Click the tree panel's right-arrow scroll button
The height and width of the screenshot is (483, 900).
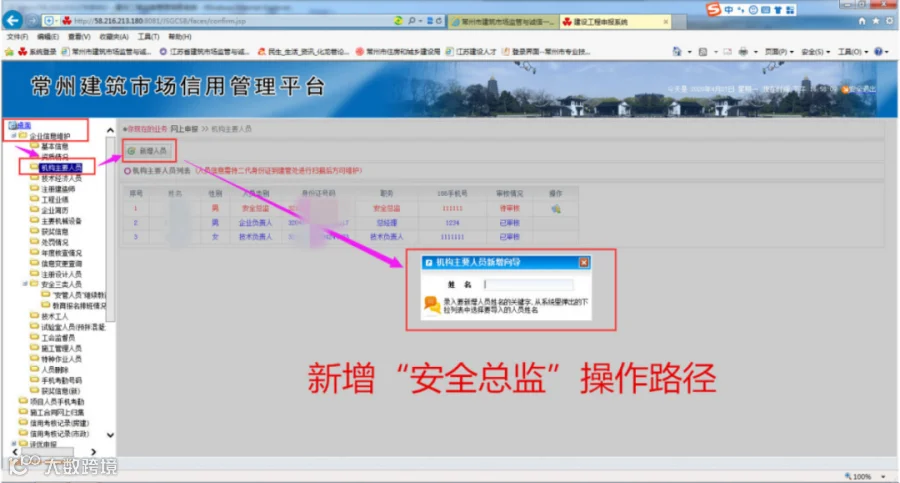[93, 453]
